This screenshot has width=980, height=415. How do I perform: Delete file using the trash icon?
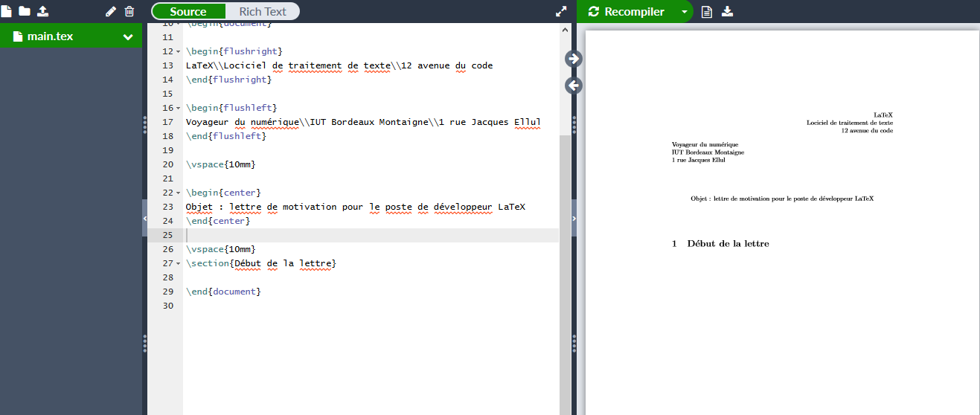[x=129, y=11]
